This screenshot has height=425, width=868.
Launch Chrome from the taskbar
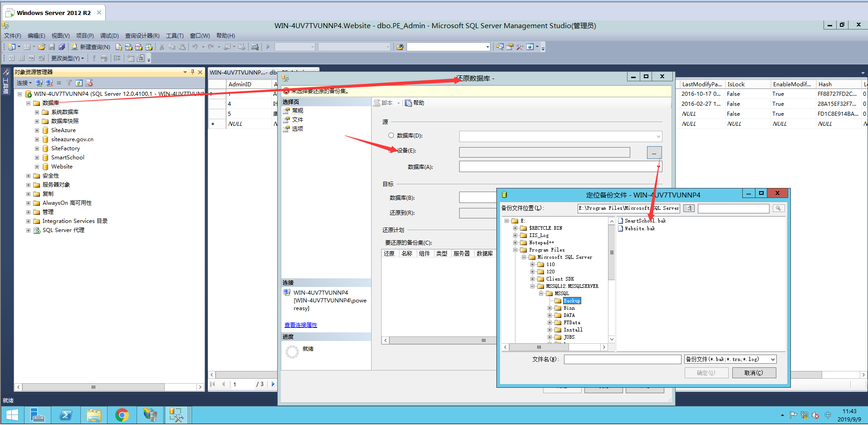tap(122, 415)
